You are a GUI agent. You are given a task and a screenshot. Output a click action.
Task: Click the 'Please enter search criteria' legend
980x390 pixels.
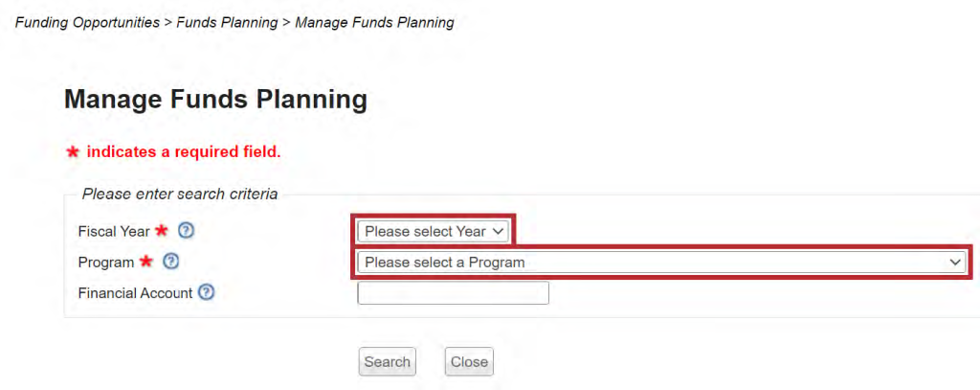180,194
